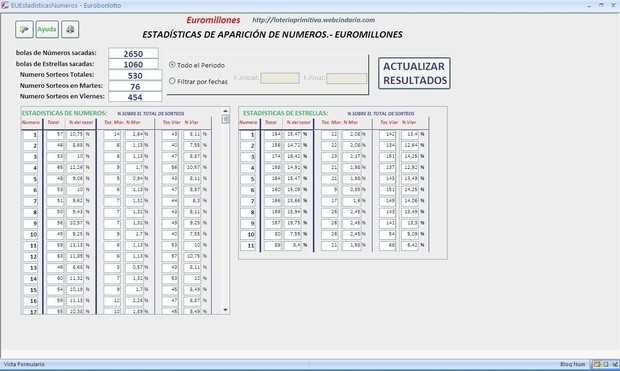Click the F. Inicial date field

point(280,78)
